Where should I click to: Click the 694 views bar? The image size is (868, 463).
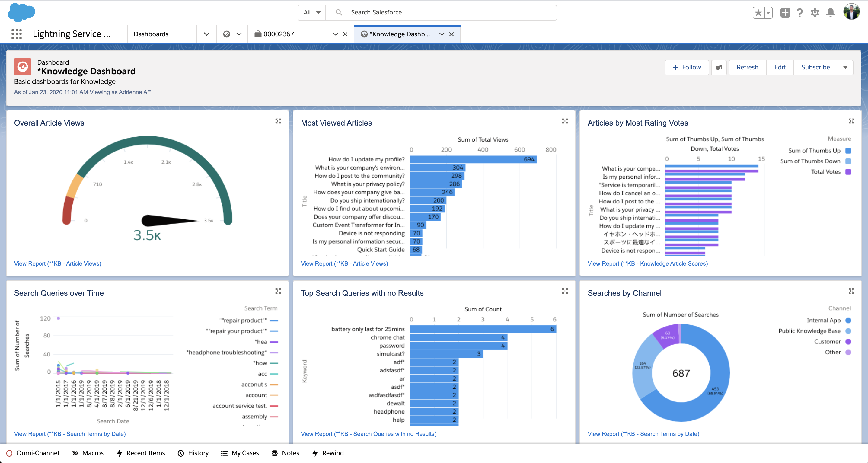click(x=473, y=159)
